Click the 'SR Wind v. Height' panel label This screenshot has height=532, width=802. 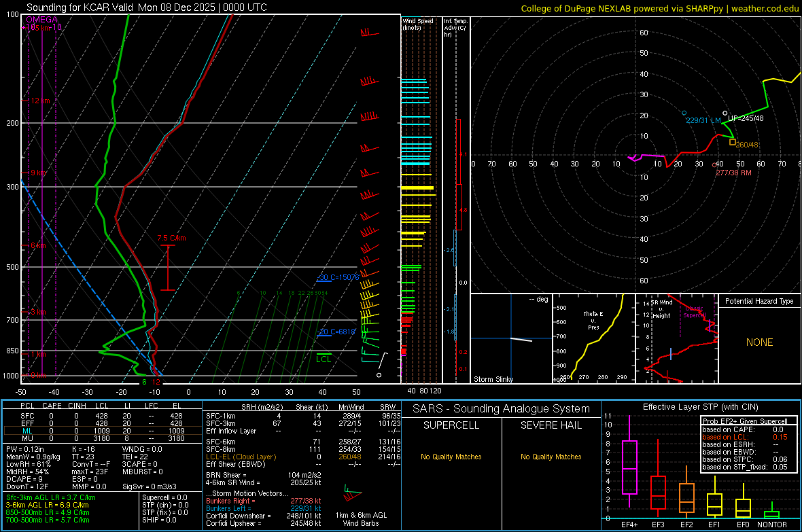(663, 309)
